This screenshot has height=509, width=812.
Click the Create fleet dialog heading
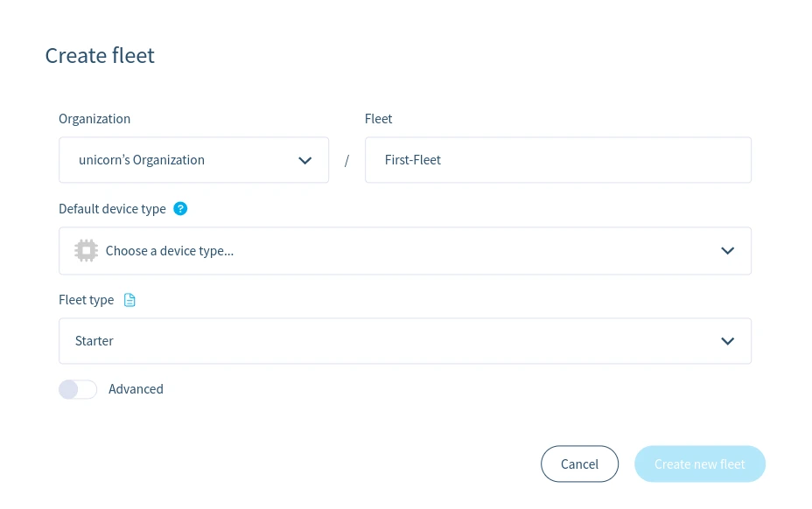(100, 56)
